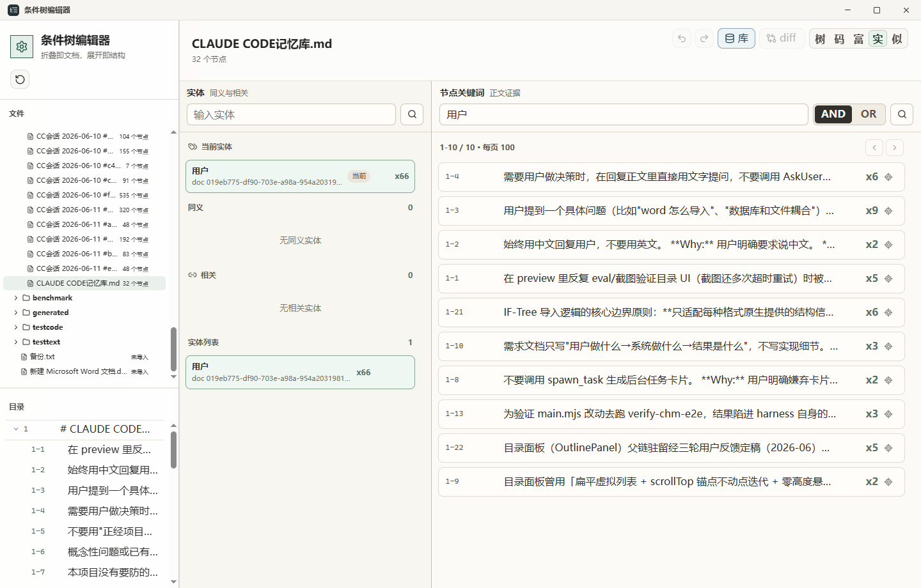Switch keyword matching to AND

(833, 114)
